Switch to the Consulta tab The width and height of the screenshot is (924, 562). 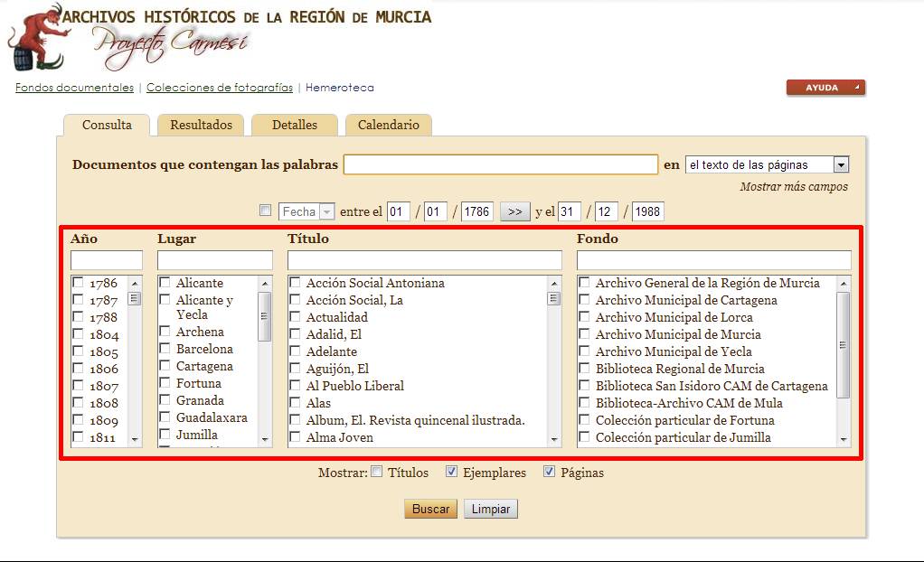tap(107, 125)
